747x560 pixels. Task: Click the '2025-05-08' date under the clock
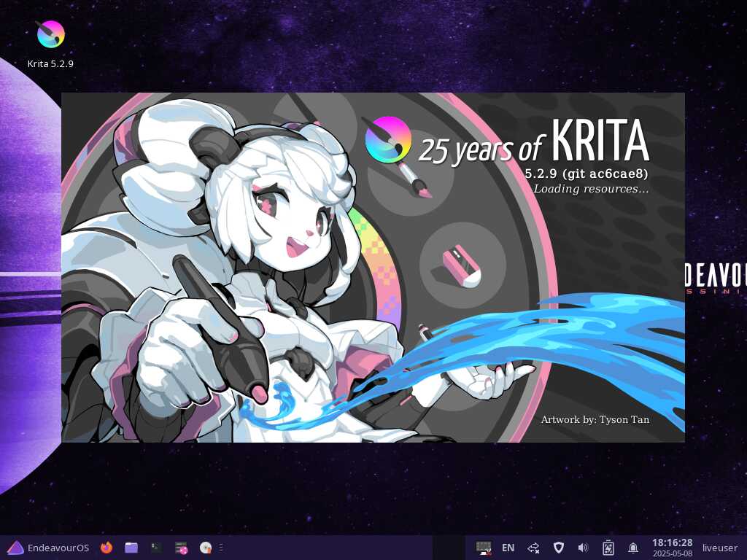coord(672,553)
